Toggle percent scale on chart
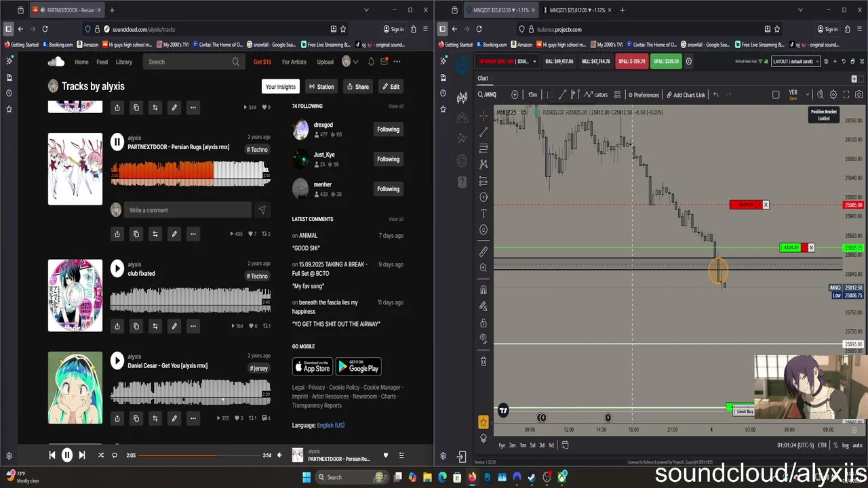This screenshot has height=488, width=868. [x=835, y=445]
